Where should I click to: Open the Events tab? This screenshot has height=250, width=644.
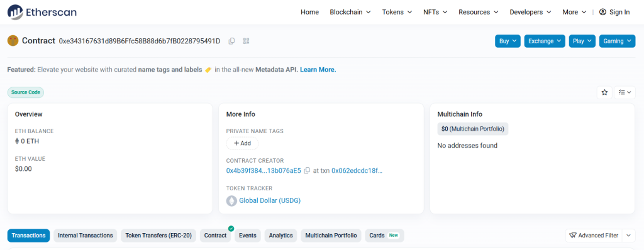[248, 236]
